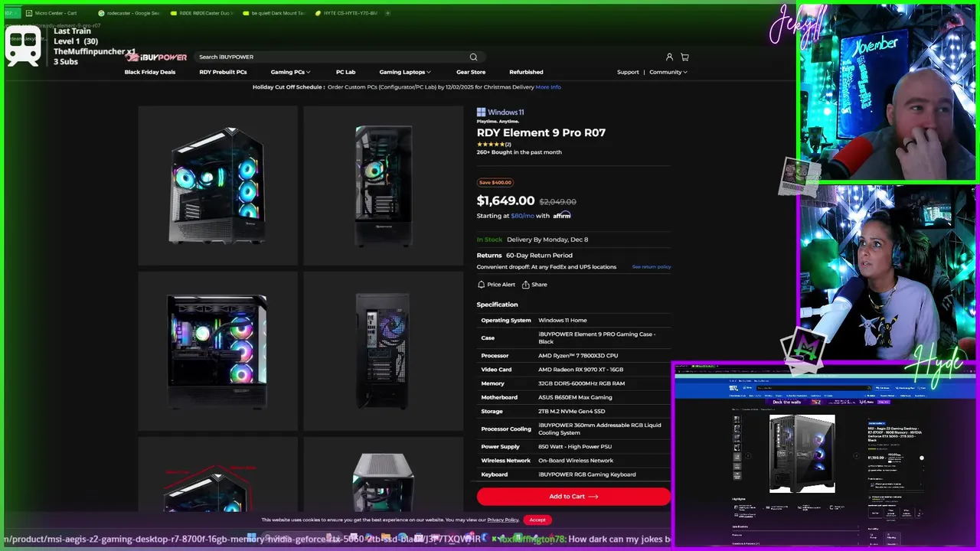Screen dimensions: 980x551
Task: Switch to the be quiet! Dark Mount tab
Action: (x=274, y=13)
